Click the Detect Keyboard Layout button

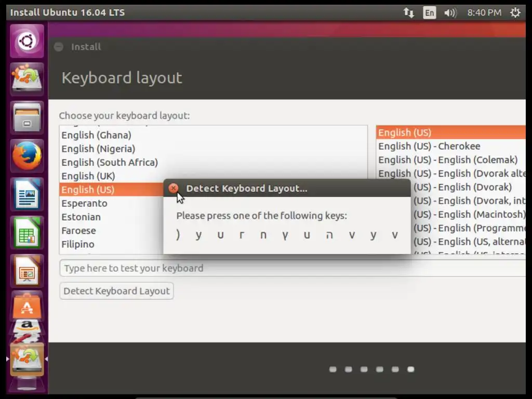(x=116, y=291)
